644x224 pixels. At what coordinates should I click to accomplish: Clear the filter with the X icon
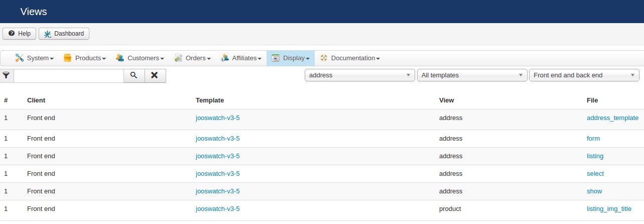(x=155, y=75)
